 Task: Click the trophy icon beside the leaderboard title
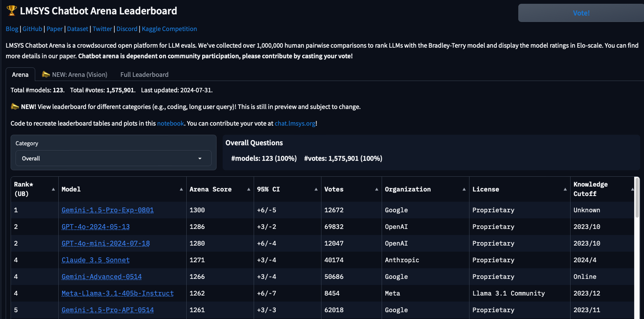pyautogui.click(x=12, y=11)
